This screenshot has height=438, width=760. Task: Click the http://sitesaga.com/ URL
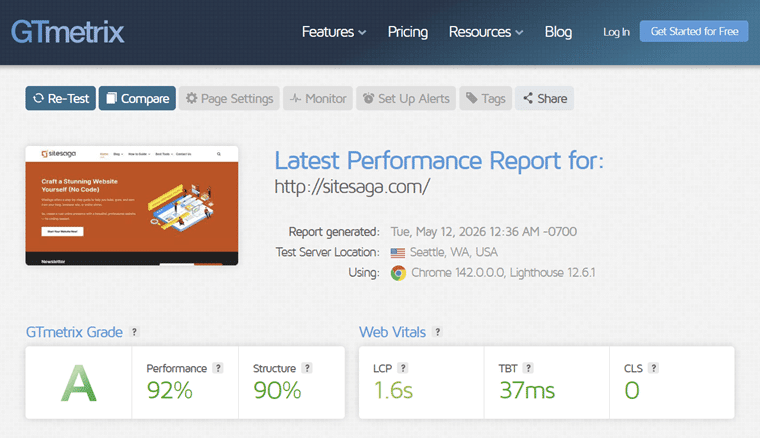(352, 187)
